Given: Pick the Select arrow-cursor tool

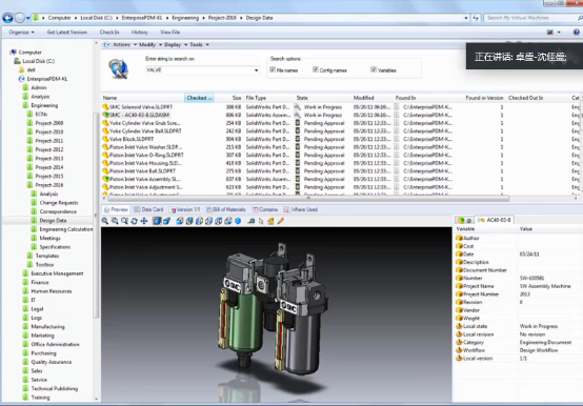Looking at the screenshot, I should [261, 221].
